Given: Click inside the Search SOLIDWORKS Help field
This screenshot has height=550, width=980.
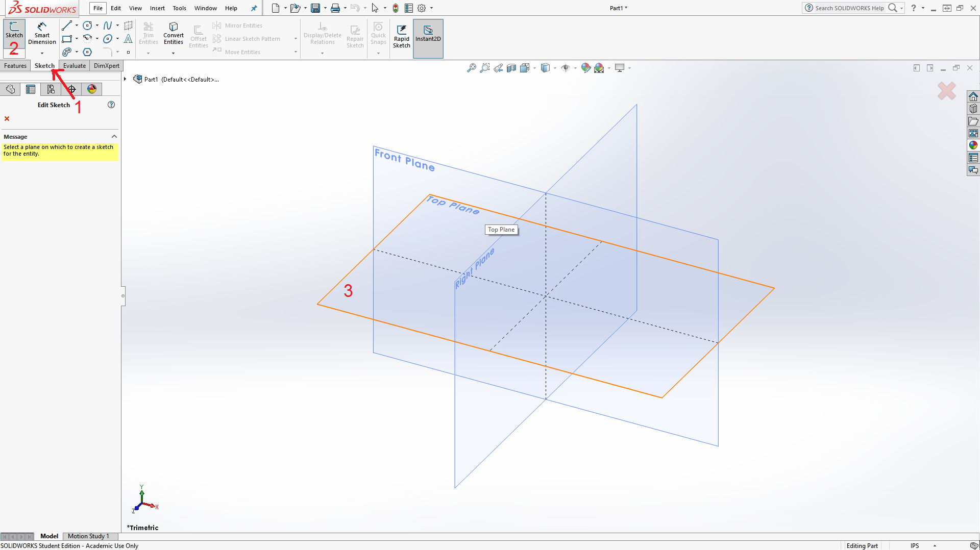Looking at the screenshot, I should point(849,8).
